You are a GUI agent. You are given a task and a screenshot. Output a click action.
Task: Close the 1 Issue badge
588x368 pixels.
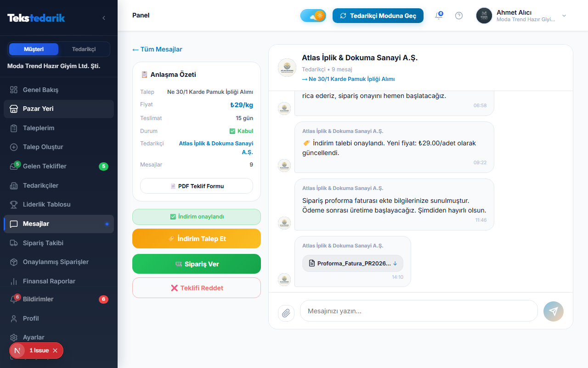pyautogui.click(x=55, y=351)
